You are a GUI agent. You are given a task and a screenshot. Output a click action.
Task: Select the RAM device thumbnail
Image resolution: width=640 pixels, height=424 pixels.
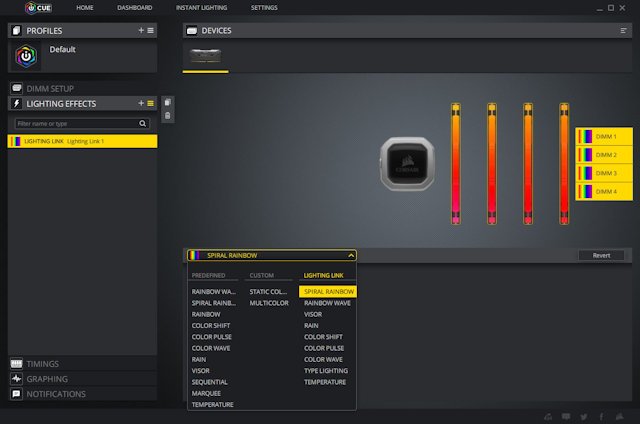pyautogui.click(x=206, y=56)
